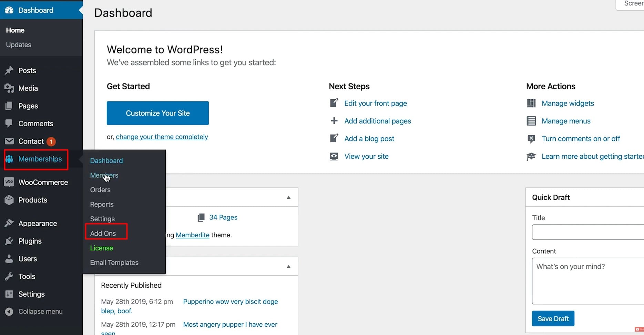Click the May 28th 2019, 6:12 pm timestamp

point(137,302)
